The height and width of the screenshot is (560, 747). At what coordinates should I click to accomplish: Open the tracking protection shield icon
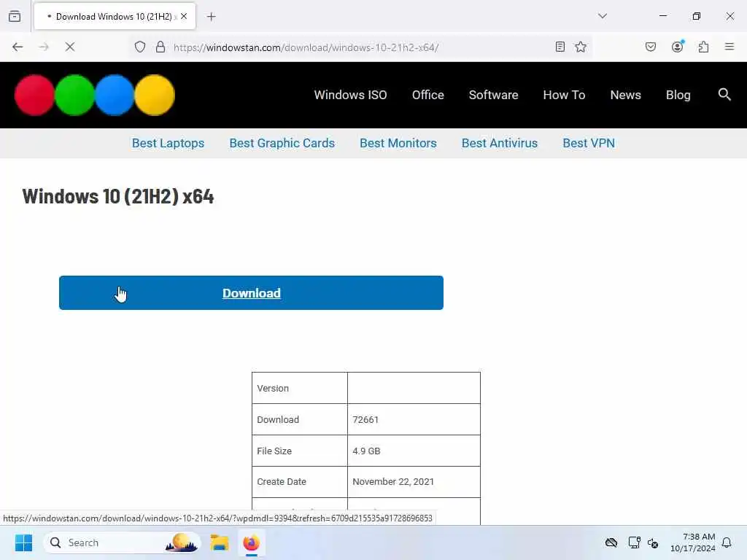point(139,47)
